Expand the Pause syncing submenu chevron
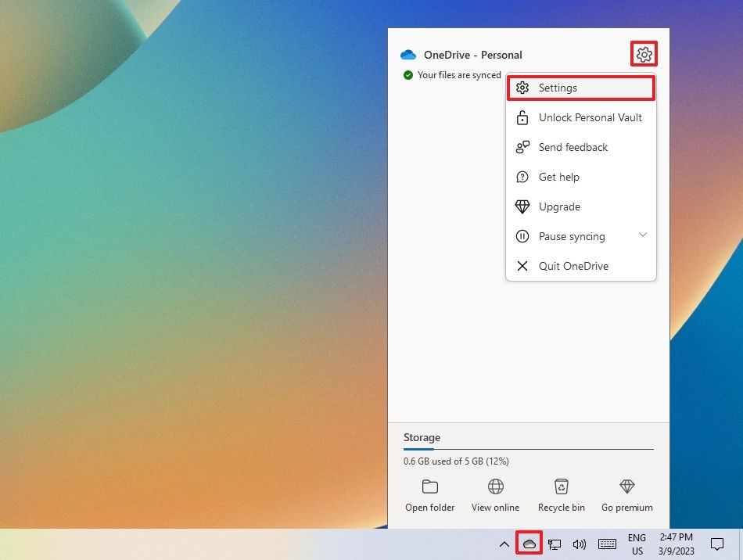 [x=643, y=235]
